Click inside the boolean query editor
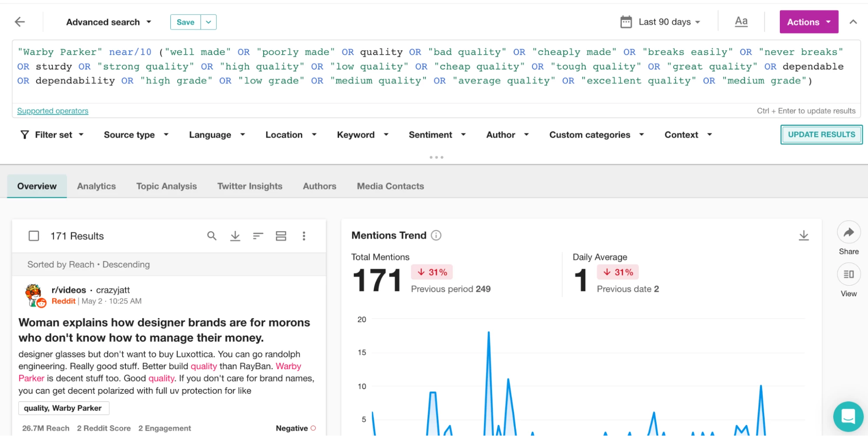This screenshot has height=436, width=868. (436, 72)
